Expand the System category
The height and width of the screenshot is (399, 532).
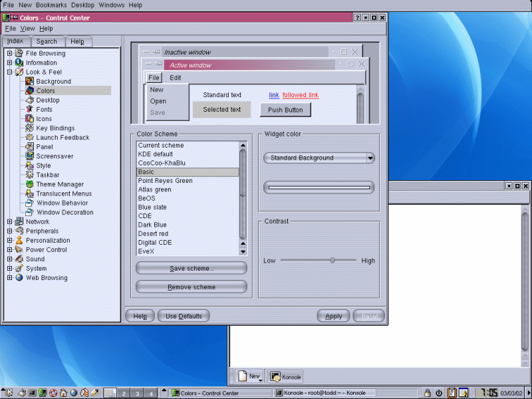(x=10, y=269)
